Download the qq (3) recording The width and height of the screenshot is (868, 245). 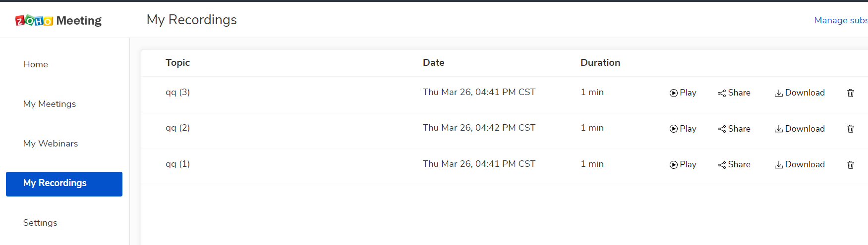coord(800,93)
